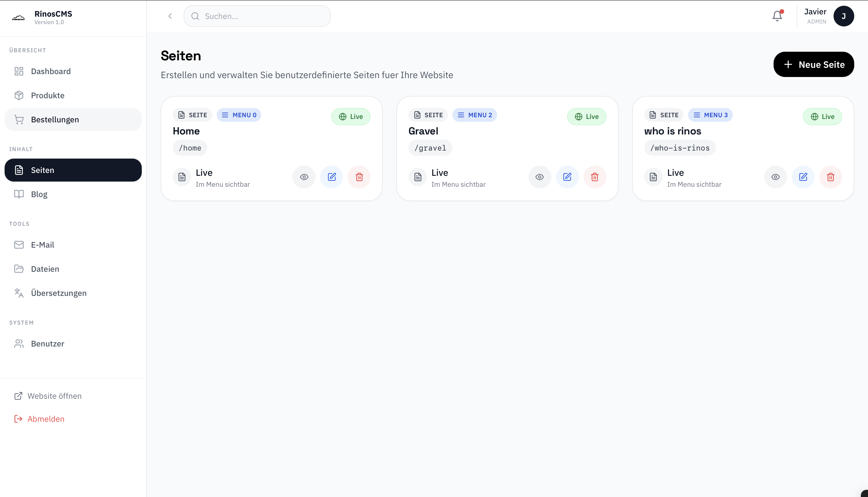Click the Benutzer people icon
Image resolution: width=868 pixels, height=497 pixels.
pyautogui.click(x=19, y=343)
